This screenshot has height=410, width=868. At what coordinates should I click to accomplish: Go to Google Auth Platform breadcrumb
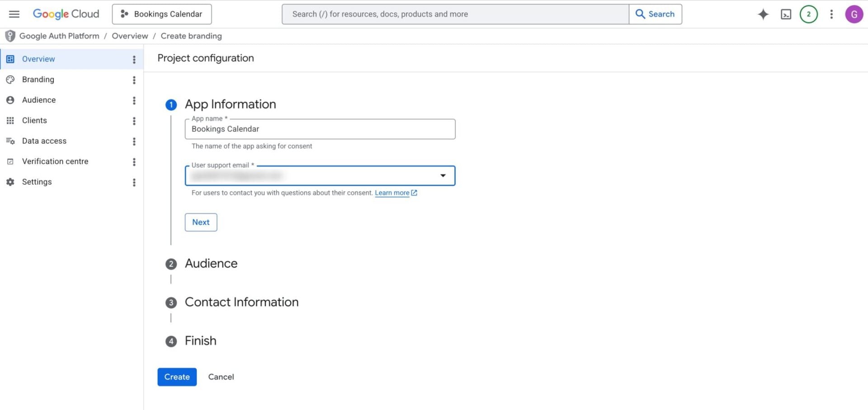click(x=59, y=36)
